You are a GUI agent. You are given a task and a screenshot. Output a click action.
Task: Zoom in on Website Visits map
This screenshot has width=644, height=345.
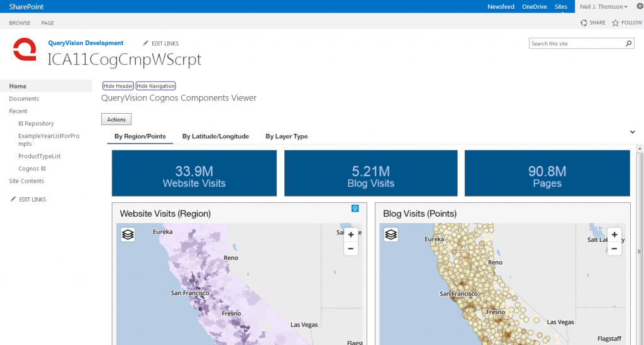pyautogui.click(x=351, y=234)
